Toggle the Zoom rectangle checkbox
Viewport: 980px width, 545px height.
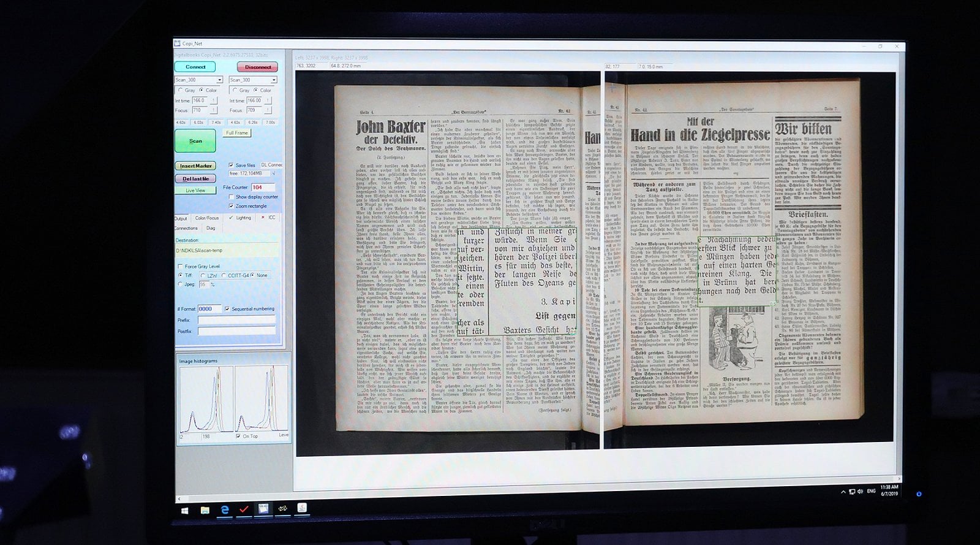(231, 206)
